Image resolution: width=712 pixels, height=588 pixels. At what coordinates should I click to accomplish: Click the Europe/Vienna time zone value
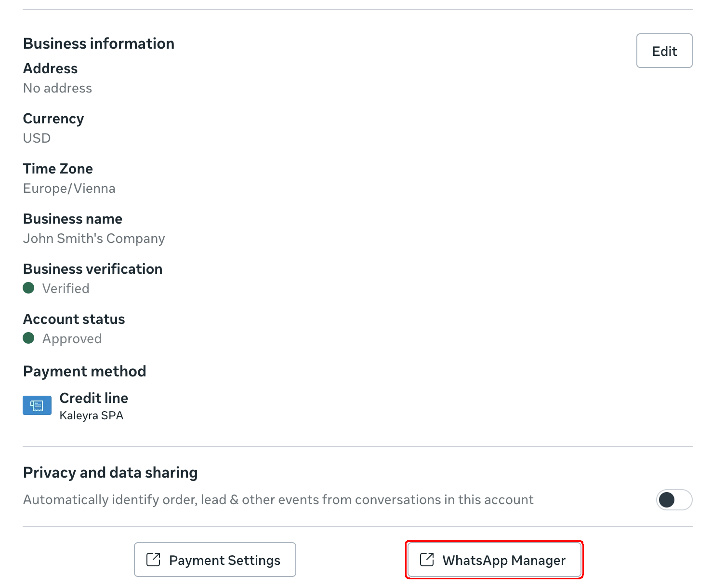[x=69, y=188]
